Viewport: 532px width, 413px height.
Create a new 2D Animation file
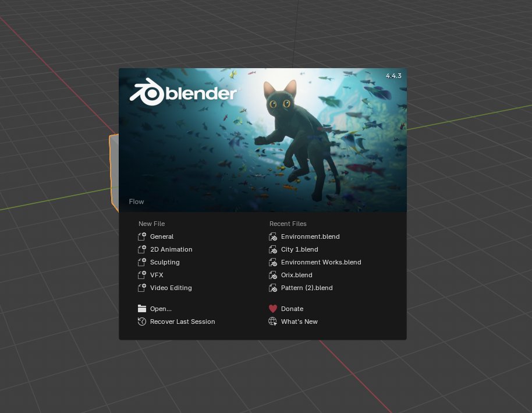[x=171, y=249]
